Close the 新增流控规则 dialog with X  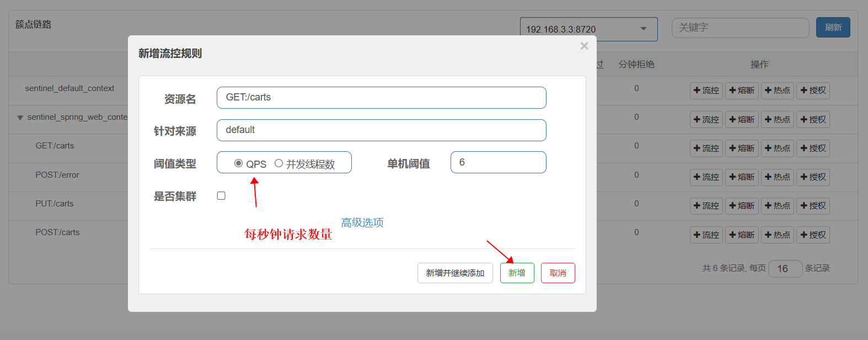pyautogui.click(x=584, y=46)
